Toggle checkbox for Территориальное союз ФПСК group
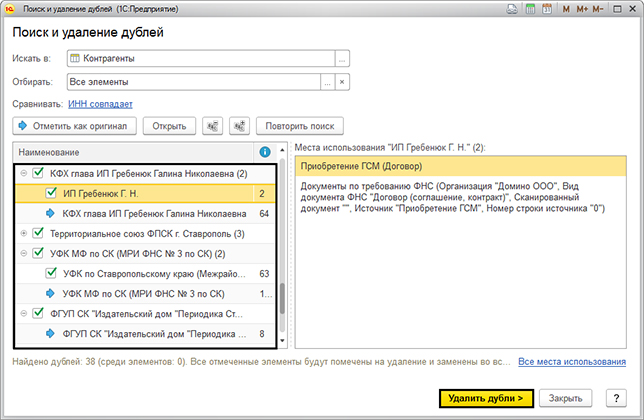The width and height of the screenshot is (644, 420). coord(38,233)
